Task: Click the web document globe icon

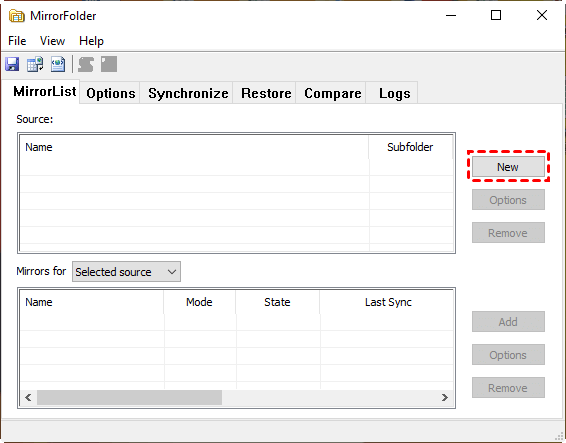Action: click(x=58, y=64)
